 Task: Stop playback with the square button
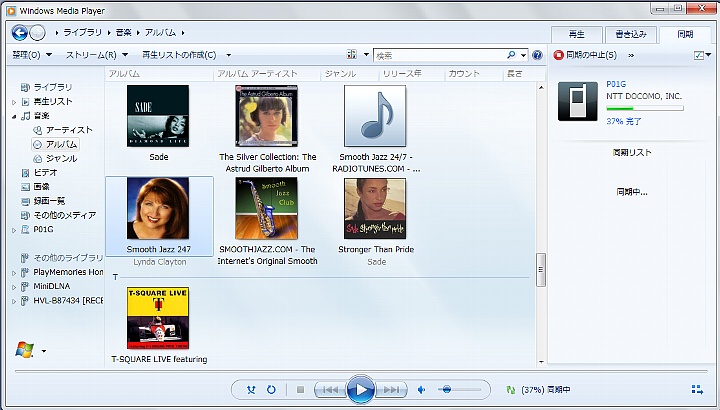[x=301, y=390]
